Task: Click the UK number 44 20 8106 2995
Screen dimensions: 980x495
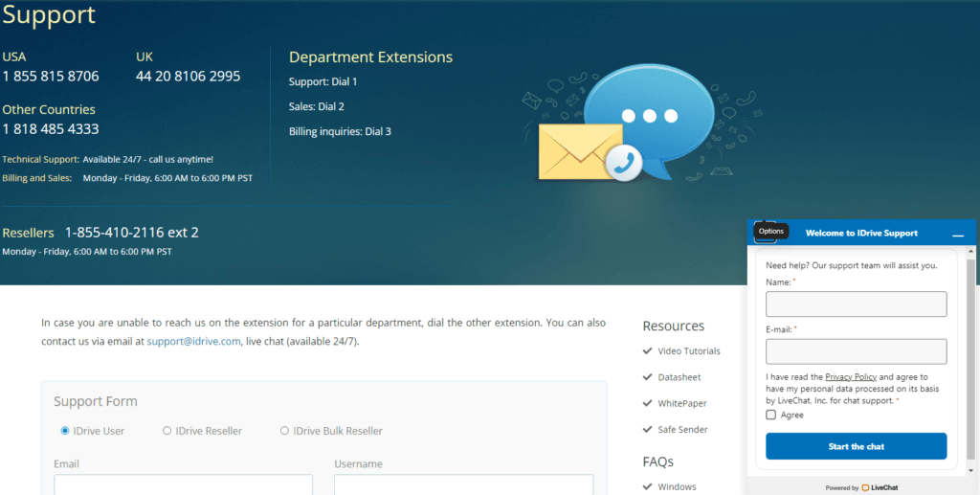Action: [189, 77]
